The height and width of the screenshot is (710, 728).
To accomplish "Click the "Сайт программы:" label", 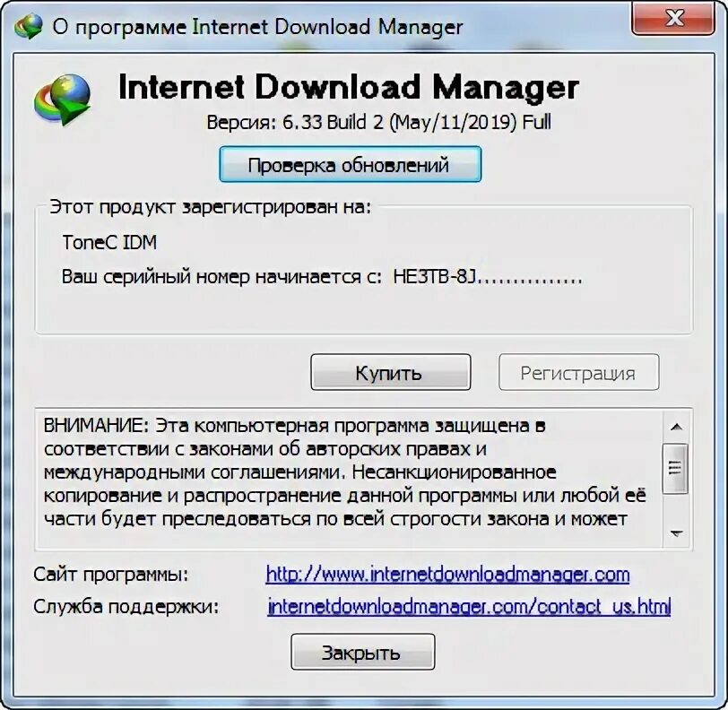I will click(x=111, y=575).
